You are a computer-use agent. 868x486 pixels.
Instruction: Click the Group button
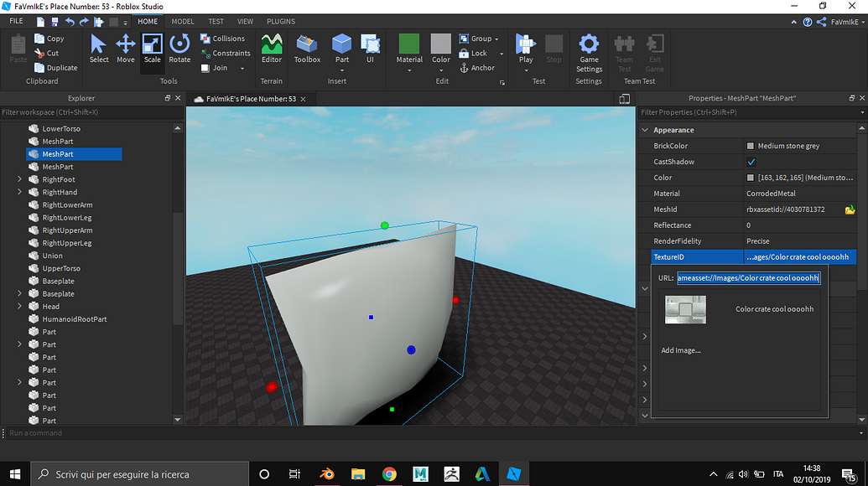coord(476,39)
